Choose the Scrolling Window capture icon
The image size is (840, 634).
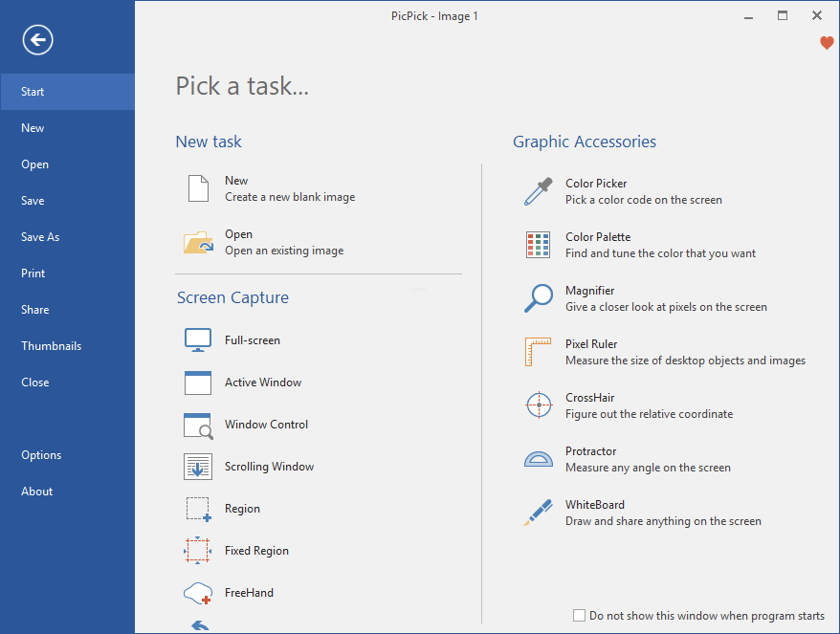click(198, 467)
